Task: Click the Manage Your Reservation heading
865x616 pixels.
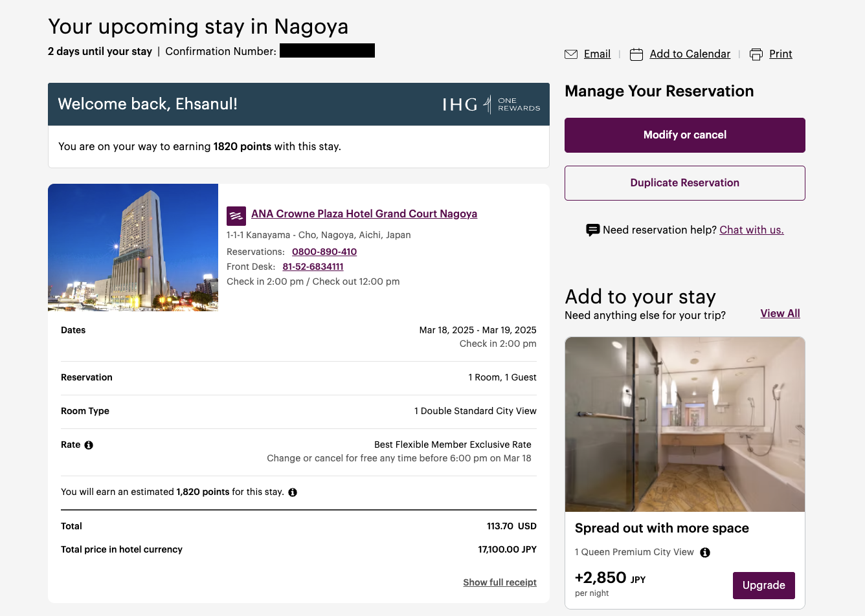Action: 659,91
